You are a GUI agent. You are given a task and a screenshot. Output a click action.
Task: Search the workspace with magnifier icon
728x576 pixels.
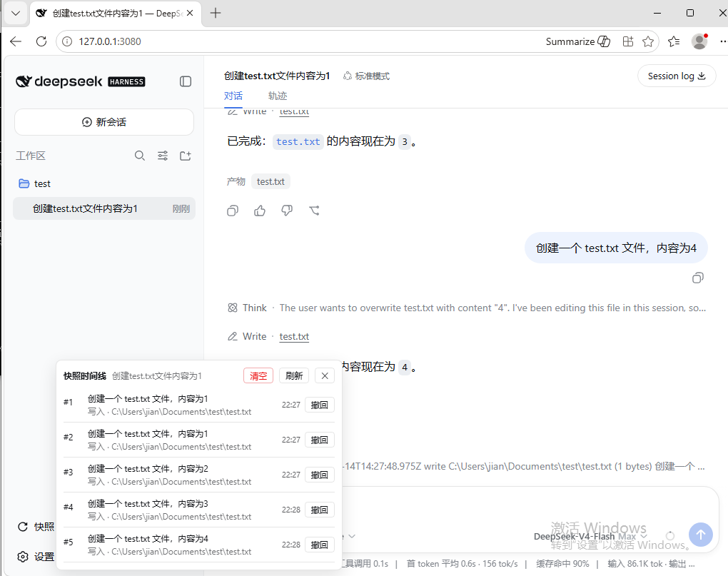140,156
